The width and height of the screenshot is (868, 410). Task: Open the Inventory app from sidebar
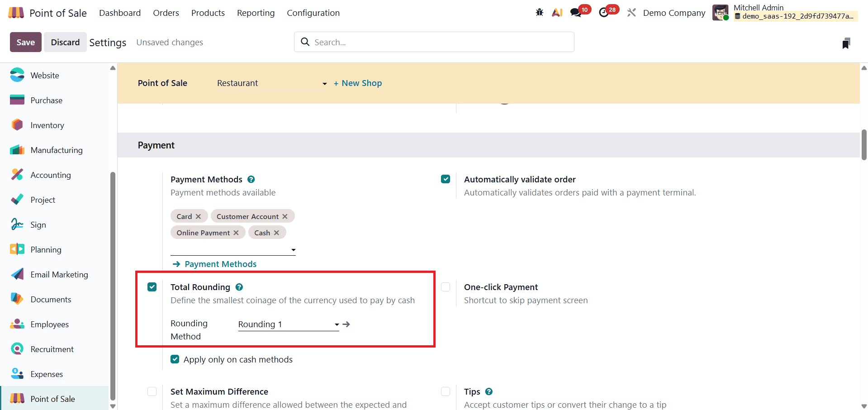[47, 125]
